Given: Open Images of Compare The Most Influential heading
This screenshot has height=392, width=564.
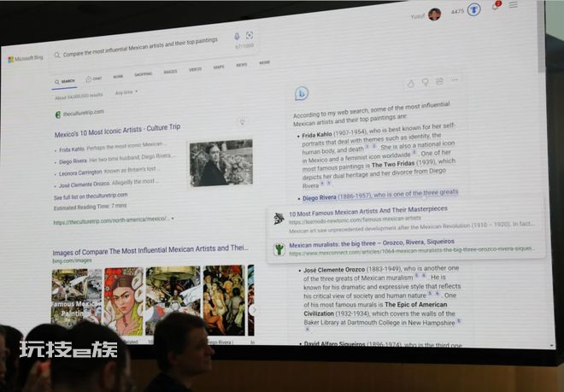Looking at the screenshot, I should click(x=150, y=250).
